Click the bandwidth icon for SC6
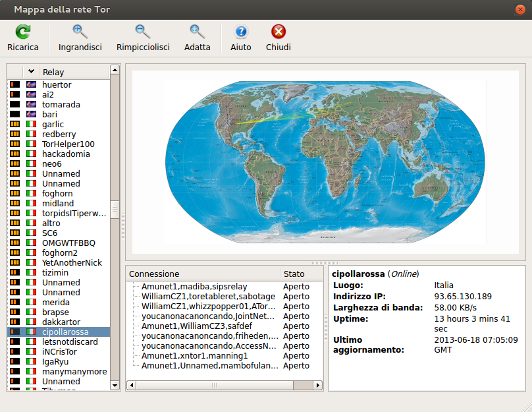The height and width of the screenshot is (412, 532). click(x=15, y=233)
